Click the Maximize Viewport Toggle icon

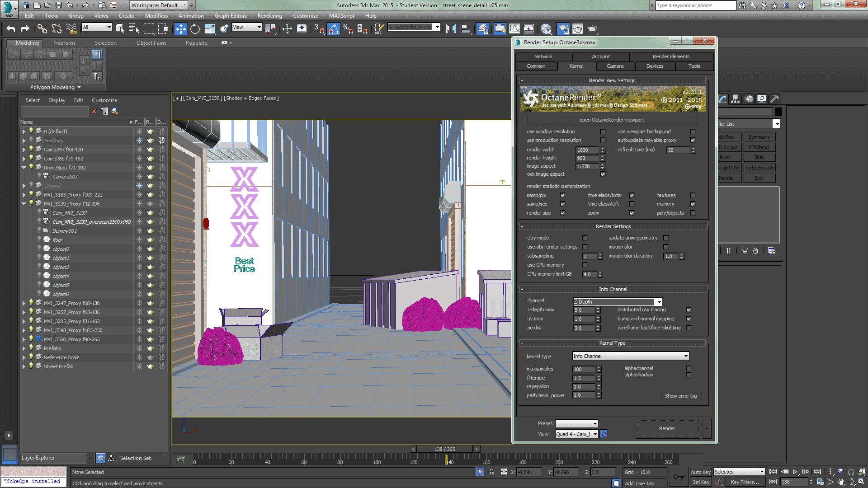pyautogui.click(x=862, y=482)
